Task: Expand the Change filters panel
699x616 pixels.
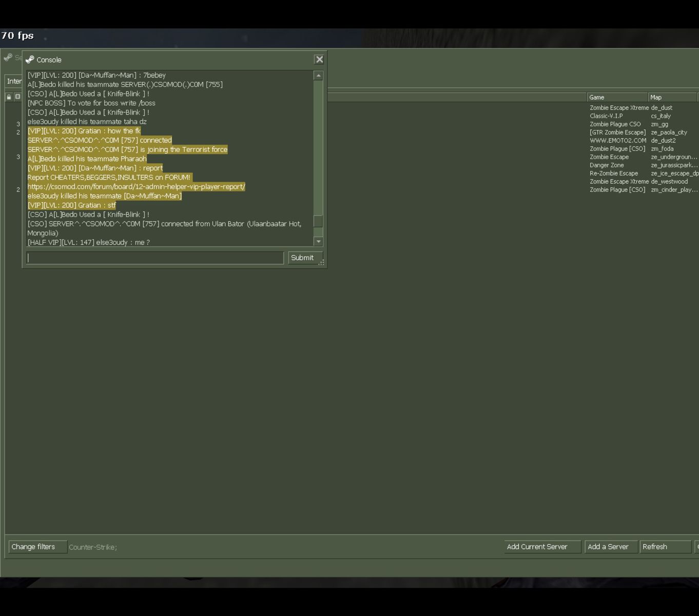Action: 37,547
